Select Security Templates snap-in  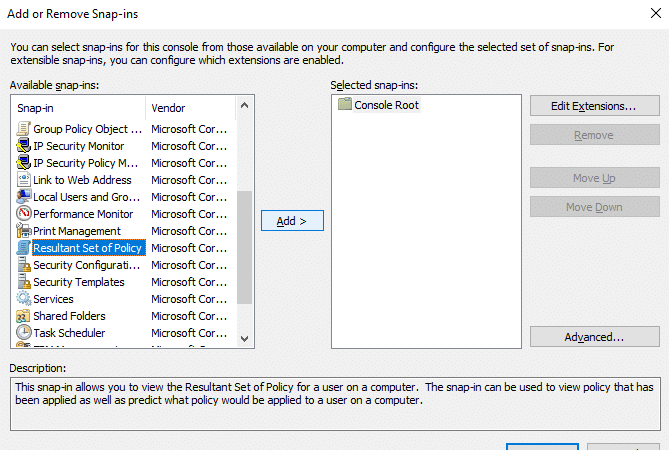click(x=79, y=282)
